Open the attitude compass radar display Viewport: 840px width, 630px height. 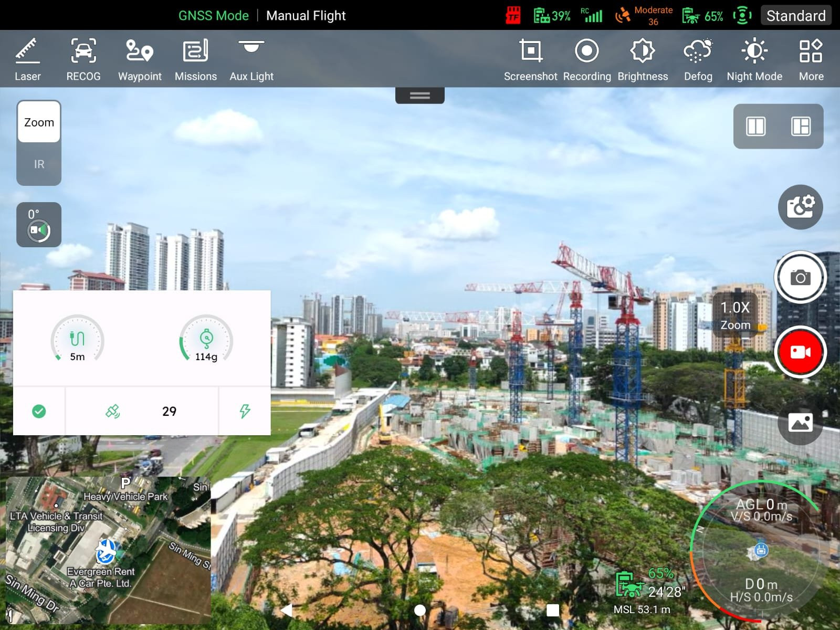coord(761,551)
